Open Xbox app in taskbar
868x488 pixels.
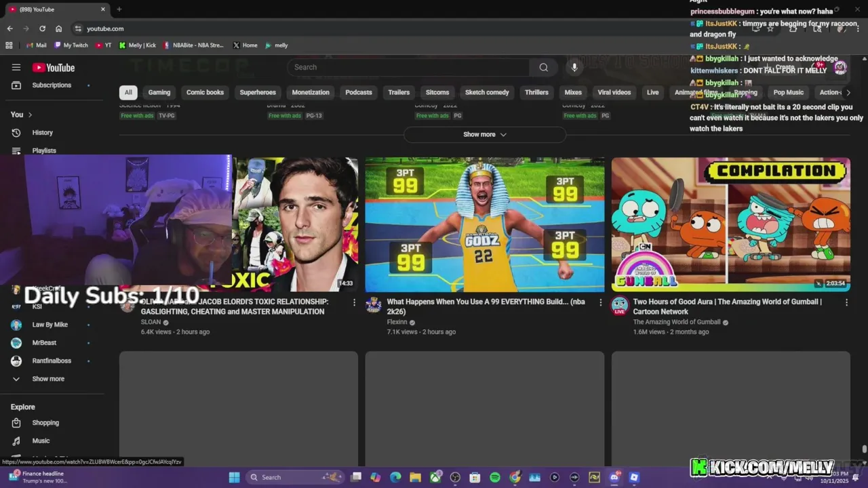point(435,477)
